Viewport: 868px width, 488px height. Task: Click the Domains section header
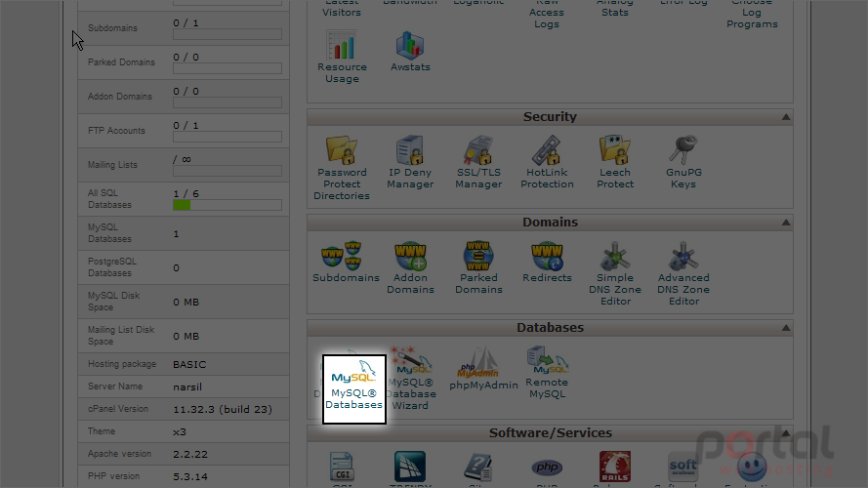coord(551,223)
